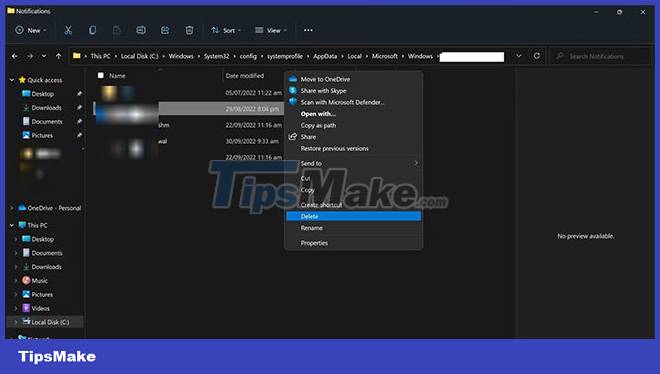The width and height of the screenshot is (660, 374).
Task: Refresh the current folder view
Action: (537, 56)
